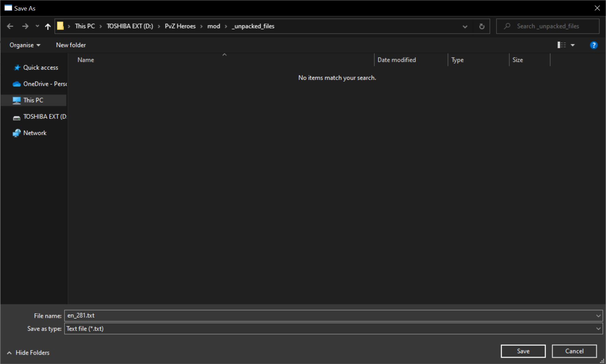606x364 pixels.
Task: Go back to the previous folder
Action: [10, 26]
